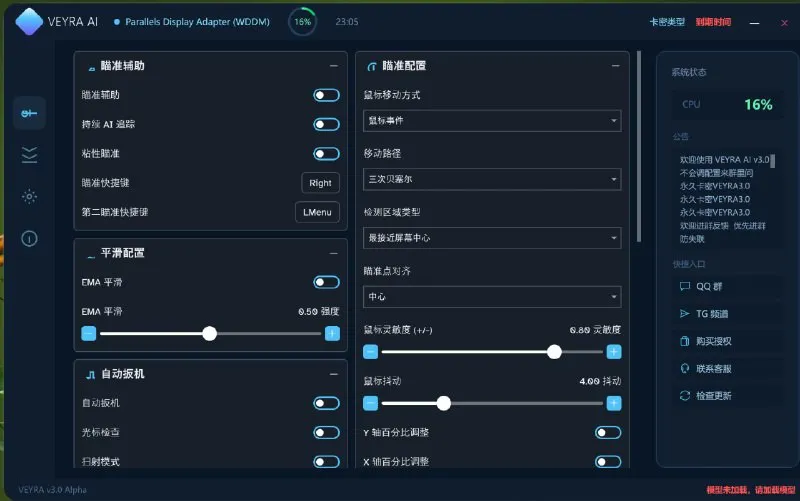The height and width of the screenshot is (501, 800).
Task: Decrease 鼠标灵敏度 with minus button
Action: click(x=370, y=352)
